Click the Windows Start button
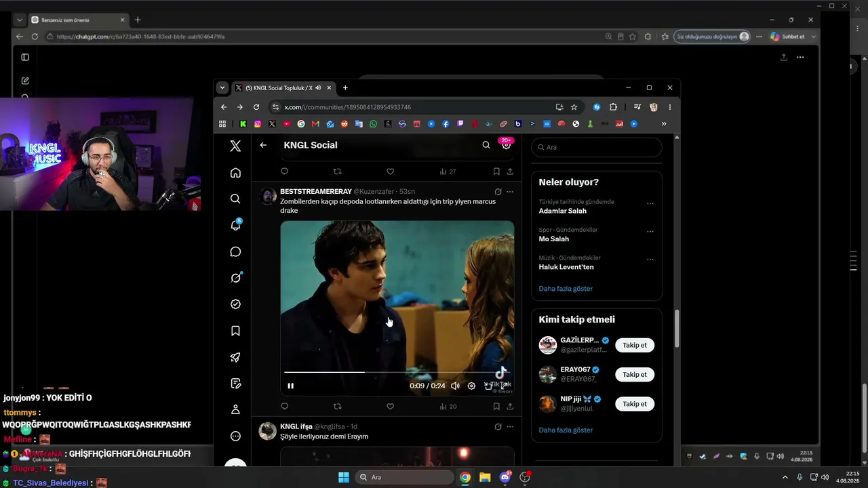Screen dimensions: 868x488 344,477
